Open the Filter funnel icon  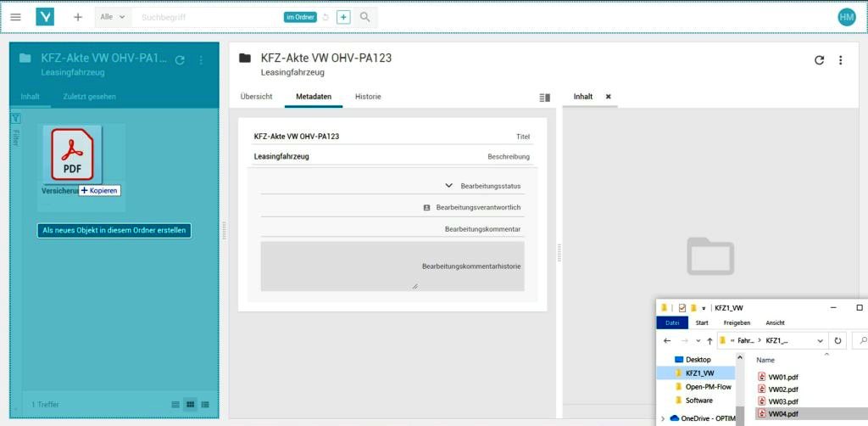click(x=16, y=118)
